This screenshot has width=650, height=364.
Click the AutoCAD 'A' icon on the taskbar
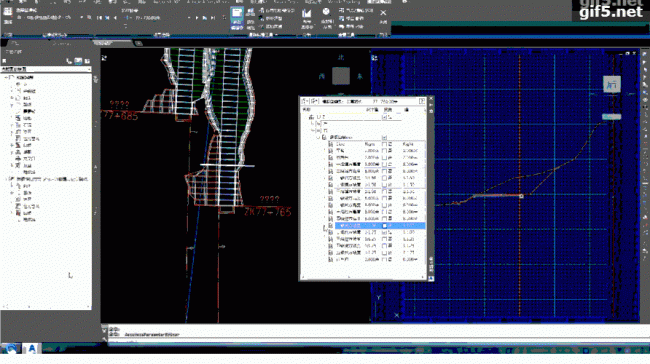pos(32,349)
